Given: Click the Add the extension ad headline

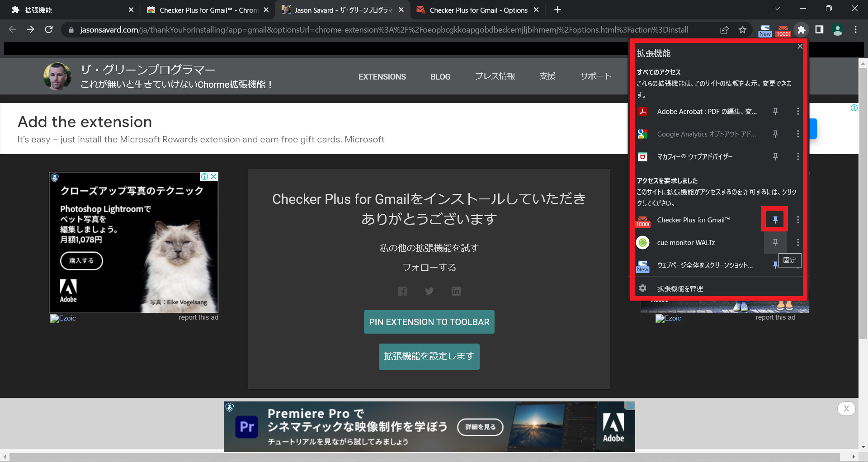Looking at the screenshot, I should pyautogui.click(x=85, y=122).
